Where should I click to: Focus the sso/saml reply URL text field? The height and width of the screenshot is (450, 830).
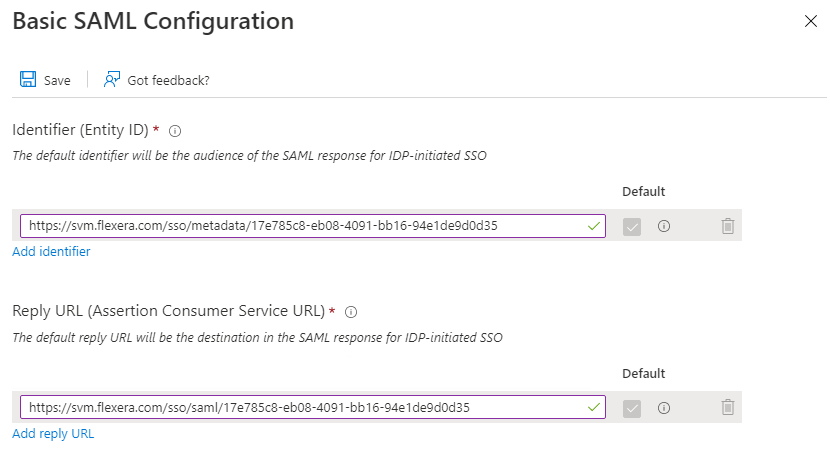tap(300, 407)
